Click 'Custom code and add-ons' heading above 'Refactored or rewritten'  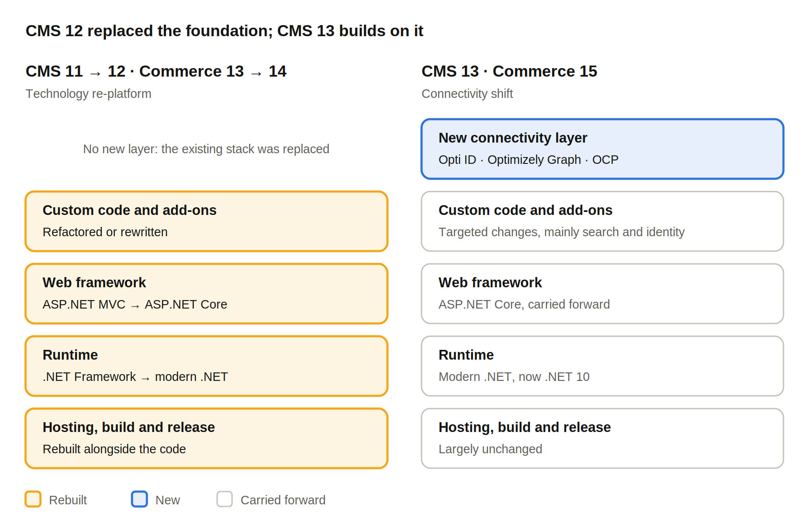click(x=129, y=210)
